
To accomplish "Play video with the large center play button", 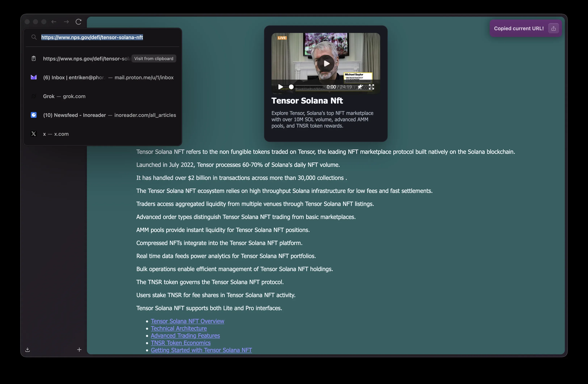I will coord(326,64).
